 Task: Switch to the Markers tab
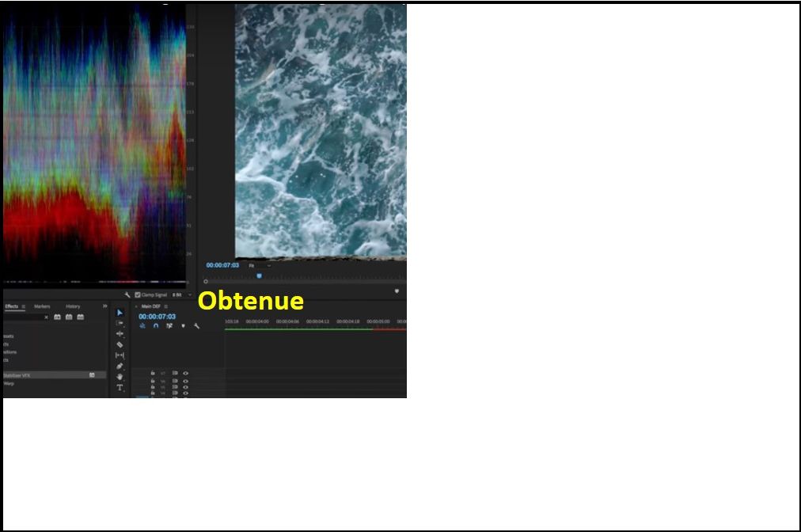click(42, 306)
